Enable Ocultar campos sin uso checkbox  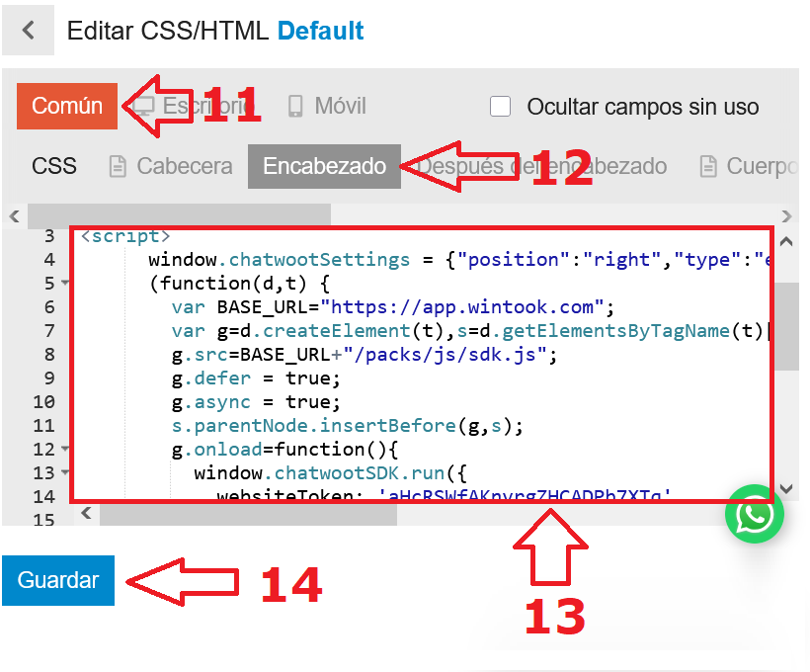pyautogui.click(x=500, y=107)
